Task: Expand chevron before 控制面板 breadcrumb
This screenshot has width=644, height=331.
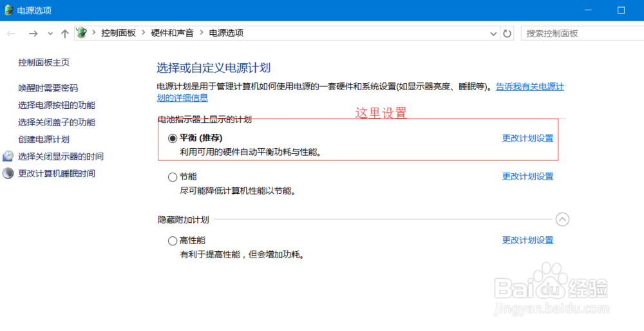Action: tap(94, 33)
